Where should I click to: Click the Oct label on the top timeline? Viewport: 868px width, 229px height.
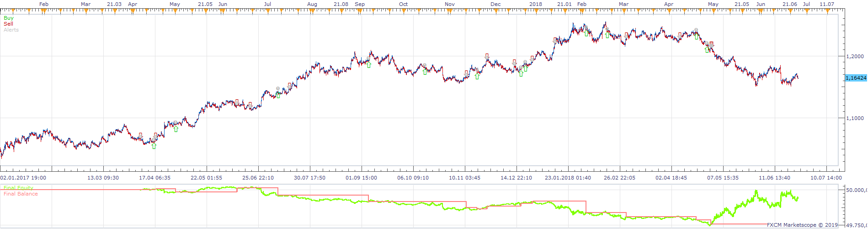point(403,4)
